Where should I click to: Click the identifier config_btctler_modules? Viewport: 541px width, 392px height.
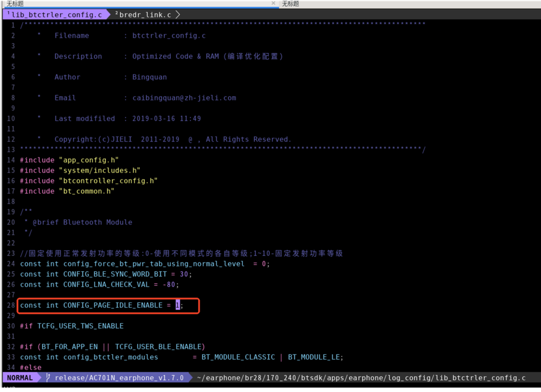click(x=111, y=357)
